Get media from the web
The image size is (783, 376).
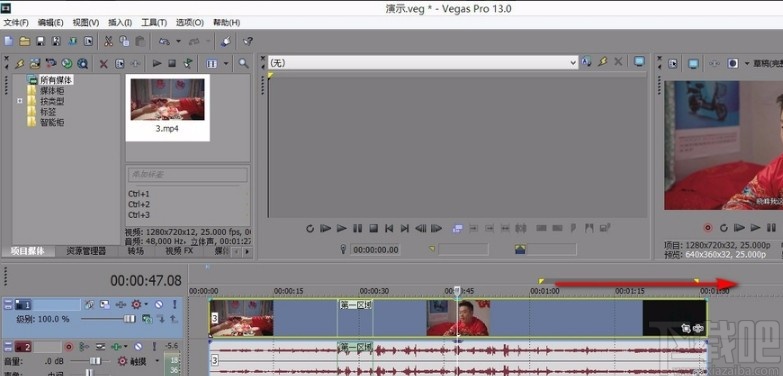[x=82, y=63]
